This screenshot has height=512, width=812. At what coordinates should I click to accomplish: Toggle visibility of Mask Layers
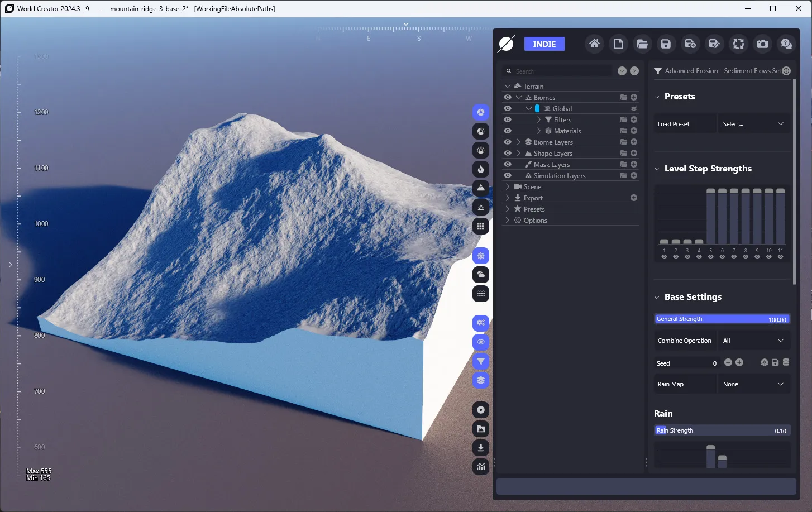(508, 164)
